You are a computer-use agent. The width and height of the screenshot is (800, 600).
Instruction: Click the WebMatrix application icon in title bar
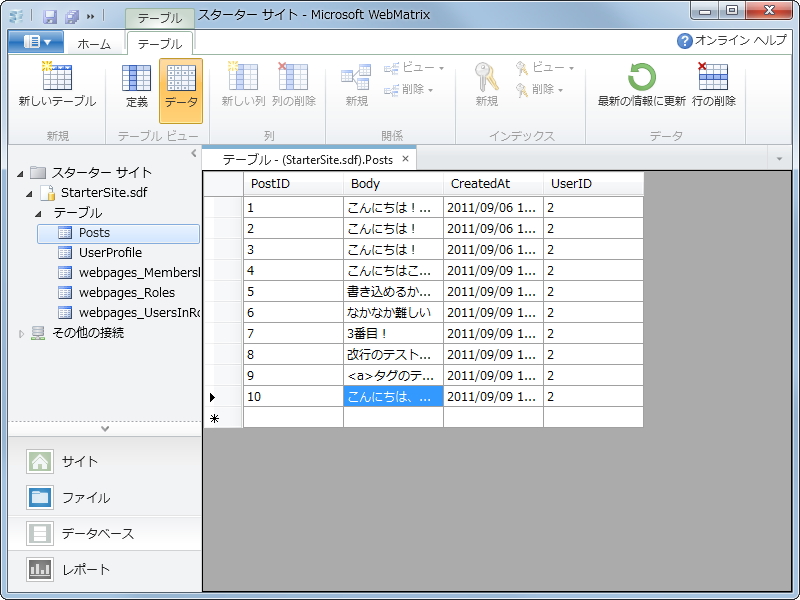coord(16,17)
